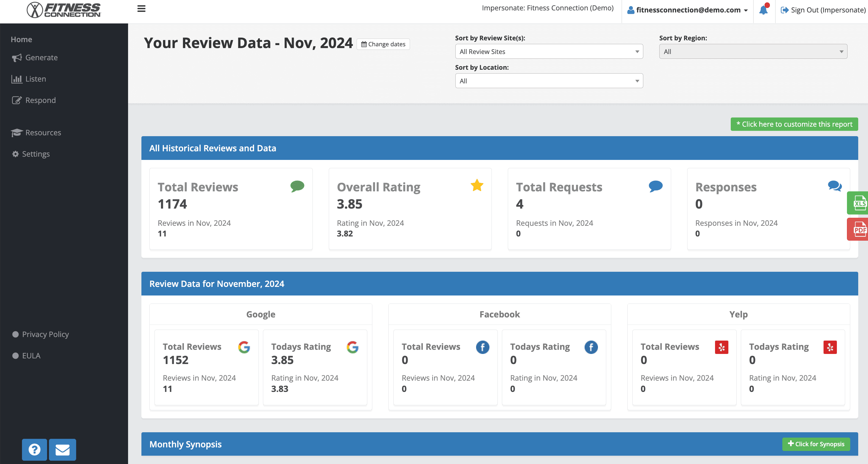Open the Privacy Policy link

(45, 334)
